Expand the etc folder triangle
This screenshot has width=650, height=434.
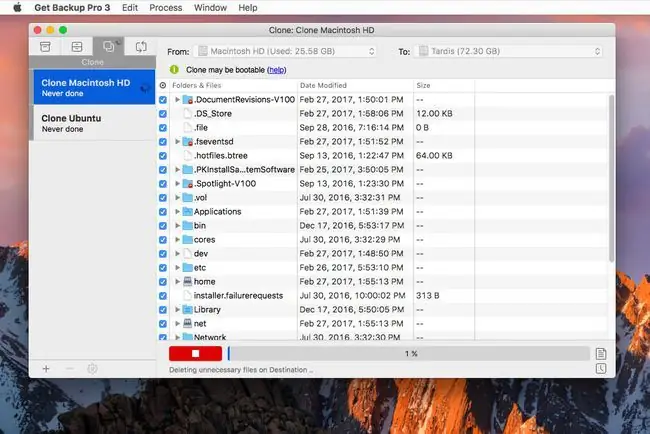coord(177,267)
